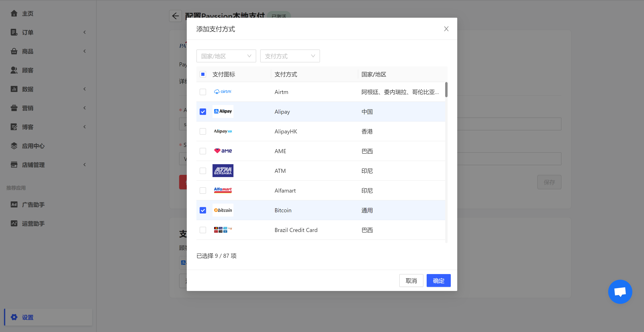Viewport: 644px width, 332px height.
Task: Click the app center layers icon
Action: pos(14,146)
